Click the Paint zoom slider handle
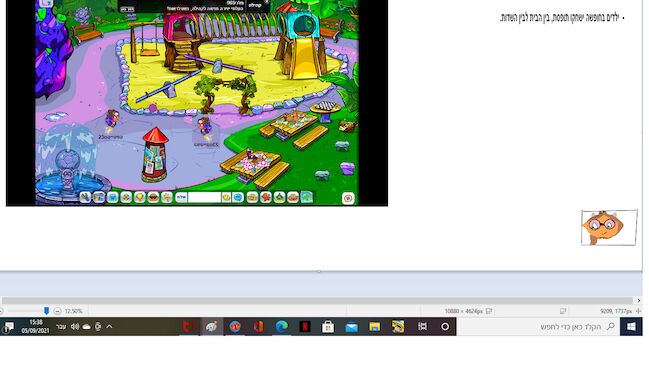The image size is (649, 365). point(46,311)
